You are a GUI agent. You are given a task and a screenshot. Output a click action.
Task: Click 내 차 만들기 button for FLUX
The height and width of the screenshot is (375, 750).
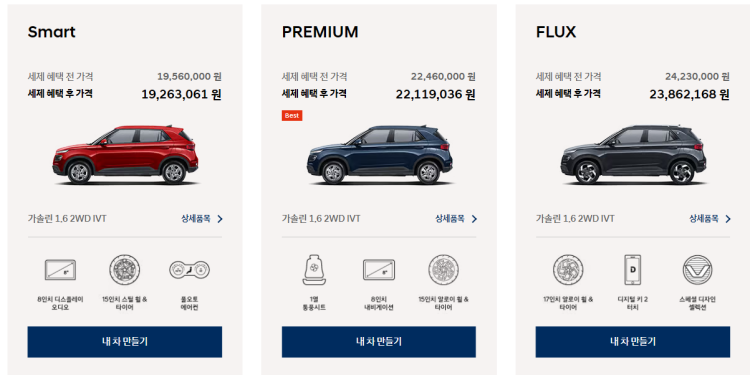pyautogui.click(x=633, y=342)
